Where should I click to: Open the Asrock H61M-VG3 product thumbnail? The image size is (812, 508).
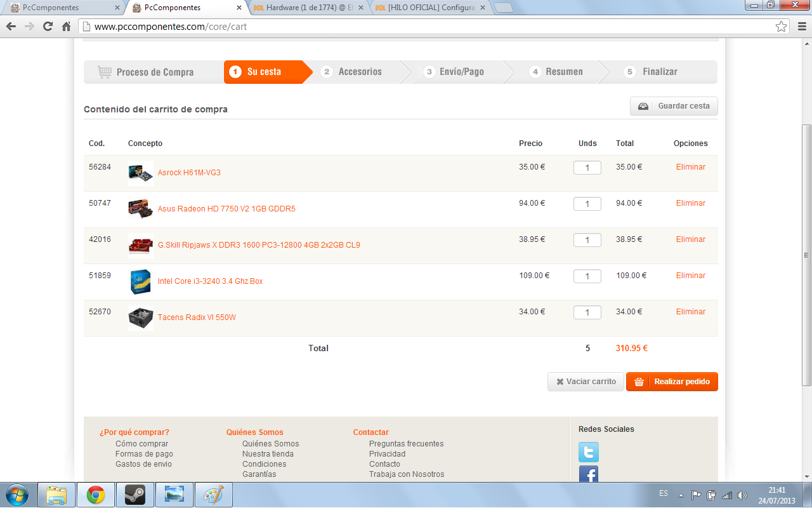pos(140,173)
